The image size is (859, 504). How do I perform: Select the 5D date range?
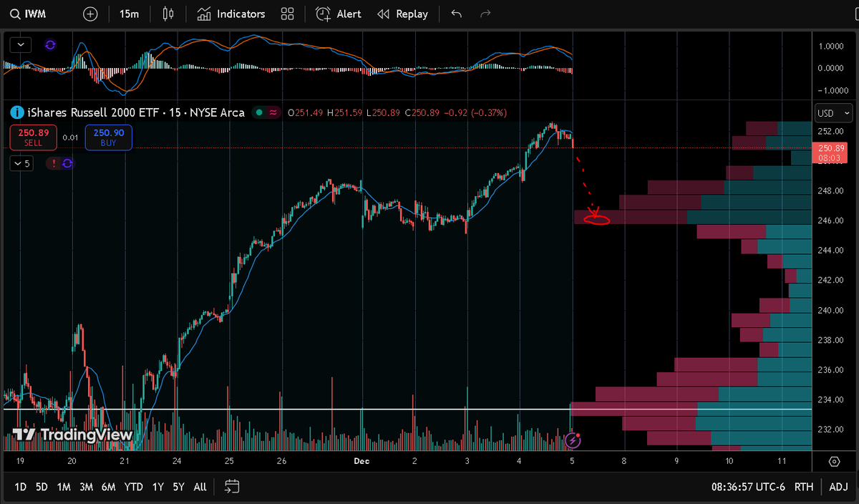pyautogui.click(x=42, y=487)
